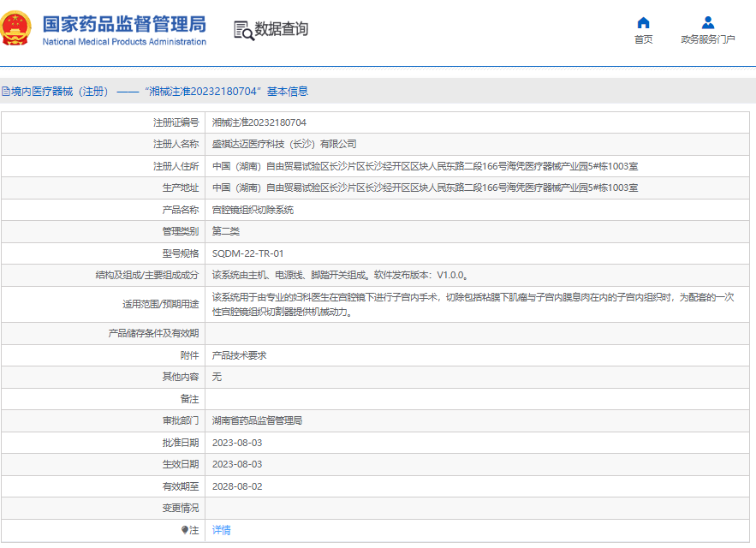Click the 产品储存条件及有效期 label
Image resolution: width=756 pixels, height=548 pixels.
[x=153, y=333]
